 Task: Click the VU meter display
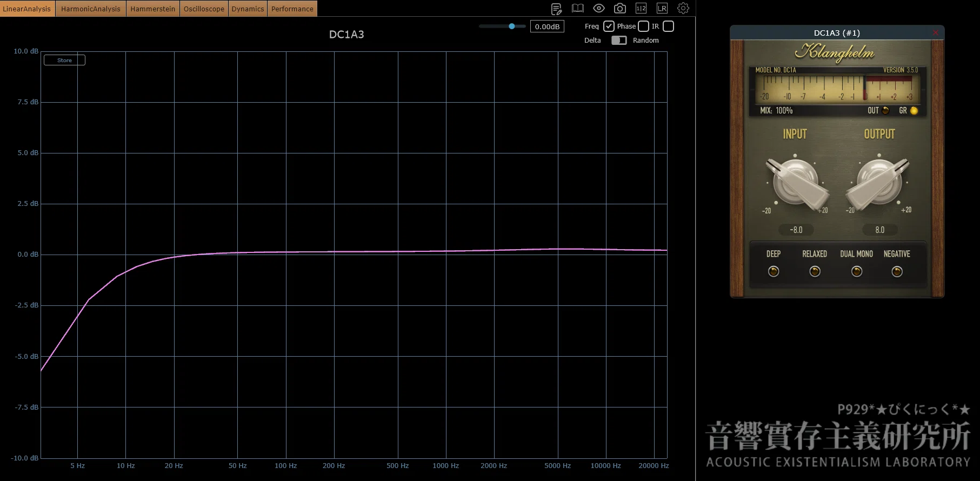point(837,89)
